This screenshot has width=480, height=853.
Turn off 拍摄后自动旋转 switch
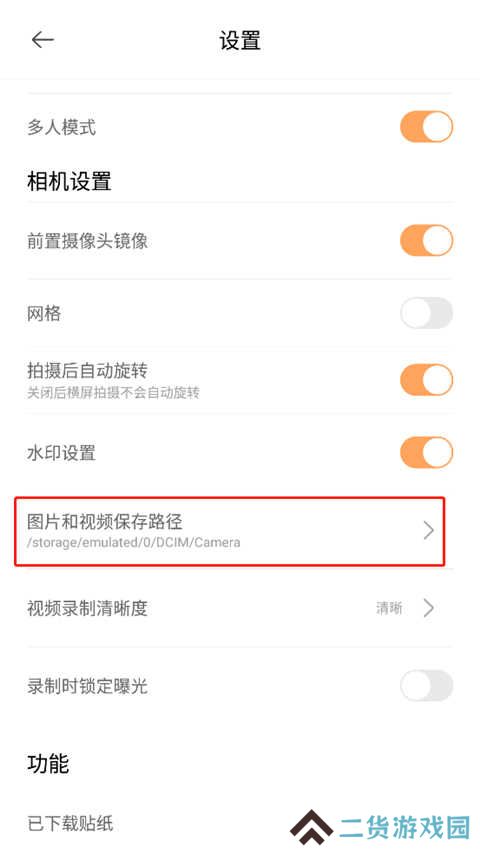(x=427, y=380)
